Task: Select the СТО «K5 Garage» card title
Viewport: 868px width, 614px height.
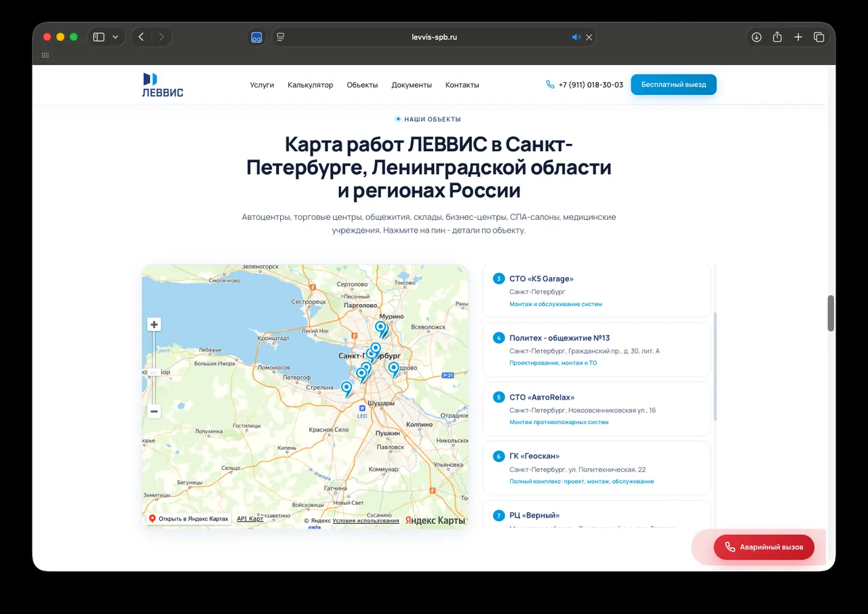Action: 541,278
